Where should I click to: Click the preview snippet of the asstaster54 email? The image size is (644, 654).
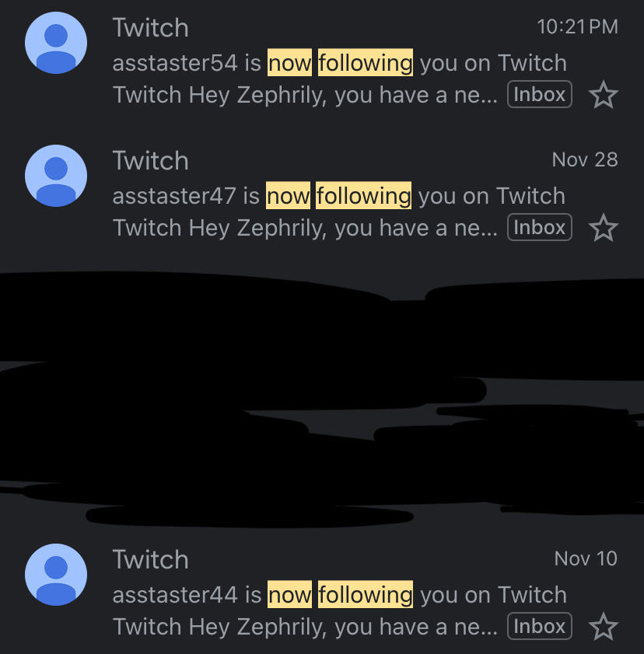(x=305, y=96)
